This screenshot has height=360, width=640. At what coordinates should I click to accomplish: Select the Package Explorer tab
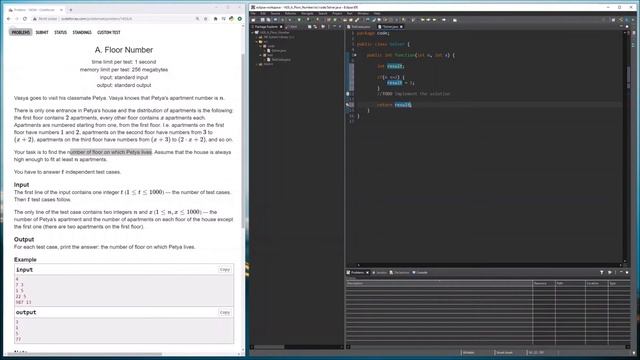[266, 27]
